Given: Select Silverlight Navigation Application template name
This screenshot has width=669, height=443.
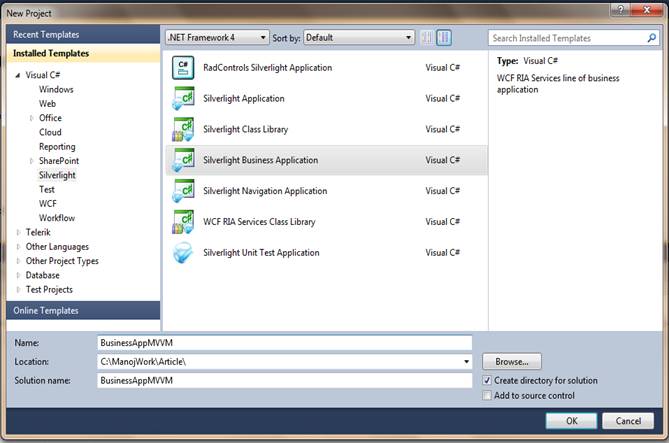Looking at the screenshot, I should tap(265, 191).
